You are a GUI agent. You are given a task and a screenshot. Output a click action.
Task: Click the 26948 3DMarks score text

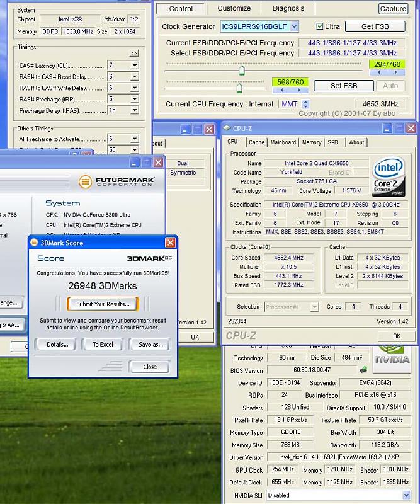(x=103, y=286)
